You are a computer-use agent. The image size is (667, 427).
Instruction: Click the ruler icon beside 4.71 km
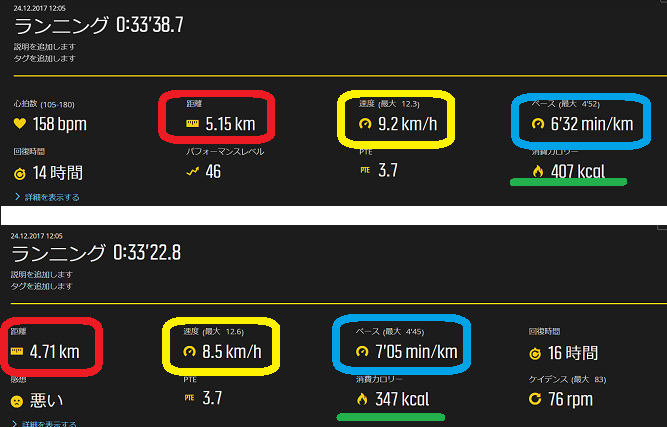(x=17, y=351)
